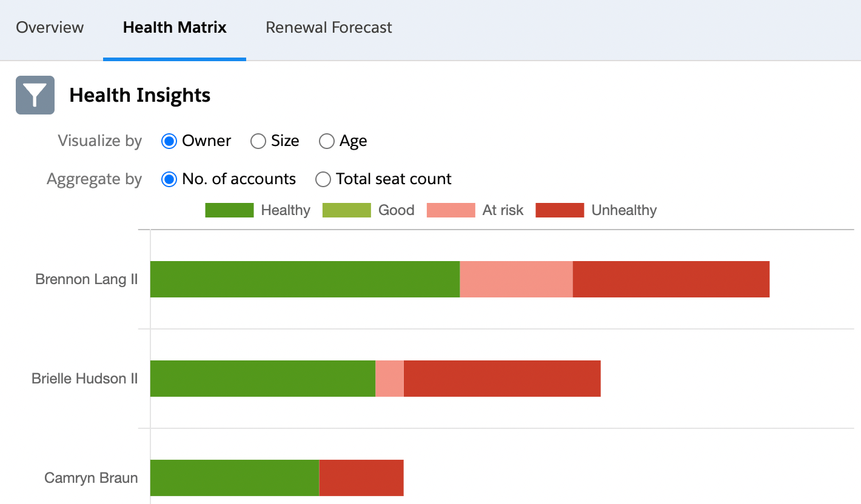Click Brennon Lang II's healthy green bar segment
This screenshot has height=504, width=861.
305,279
